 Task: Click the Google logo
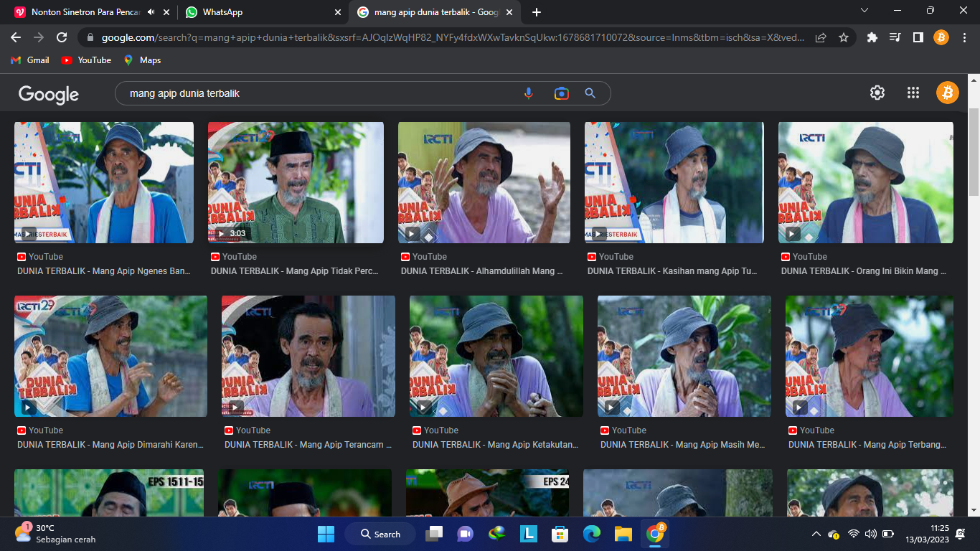(x=49, y=94)
